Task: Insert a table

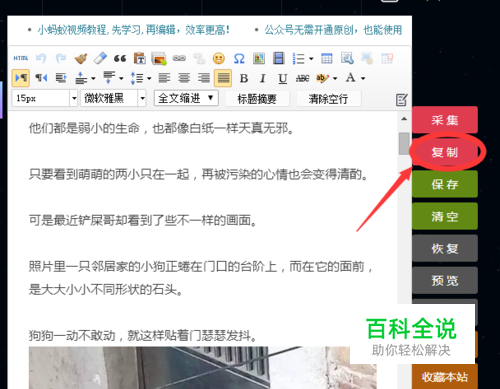Action: point(327,59)
